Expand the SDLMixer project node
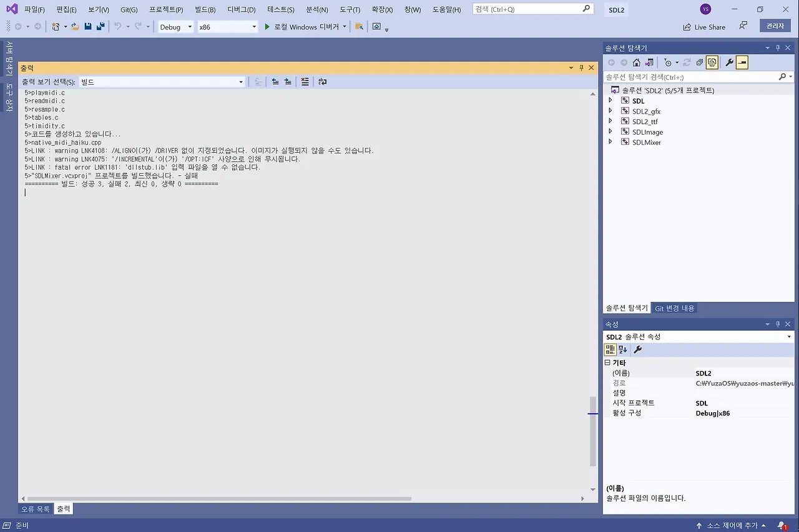The height and width of the screenshot is (532, 799). pos(610,142)
